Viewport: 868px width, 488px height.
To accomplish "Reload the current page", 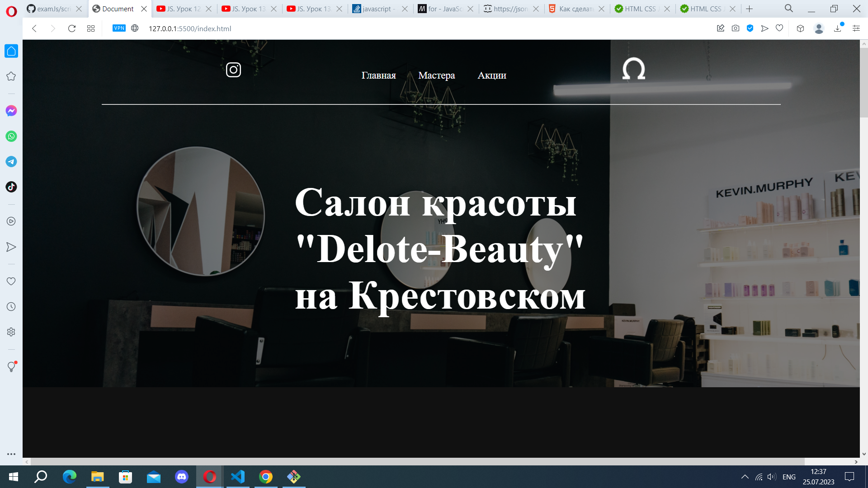I will 71,28.
